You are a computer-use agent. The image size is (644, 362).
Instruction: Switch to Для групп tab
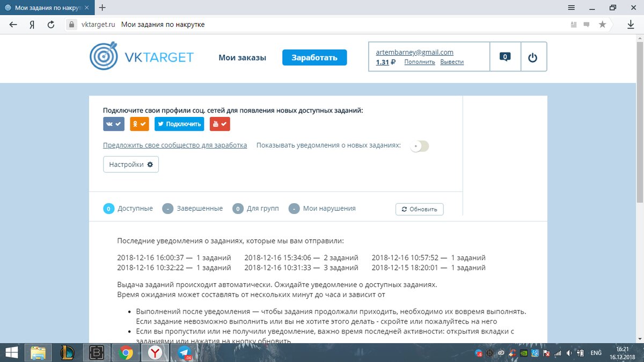255,209
